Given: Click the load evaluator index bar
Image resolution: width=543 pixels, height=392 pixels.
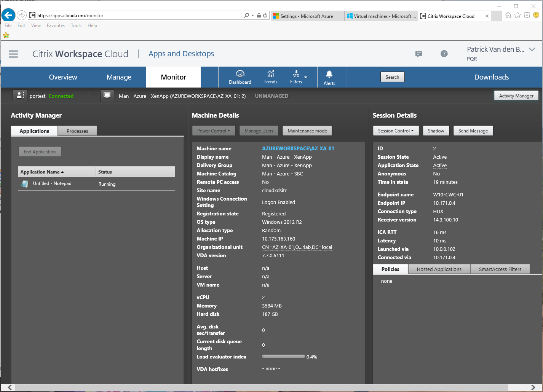Looking at the screenshot, I should [x=283, y=357].
